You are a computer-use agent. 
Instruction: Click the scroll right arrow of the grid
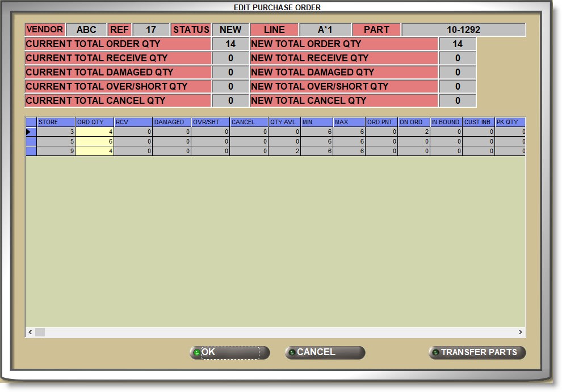(x=520, y=332)
